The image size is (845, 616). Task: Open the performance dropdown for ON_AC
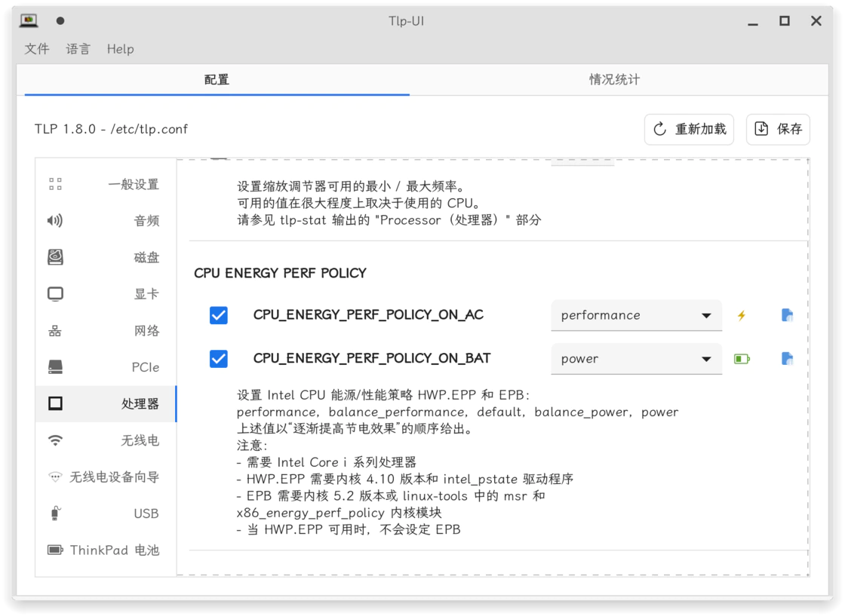point(637,315)
